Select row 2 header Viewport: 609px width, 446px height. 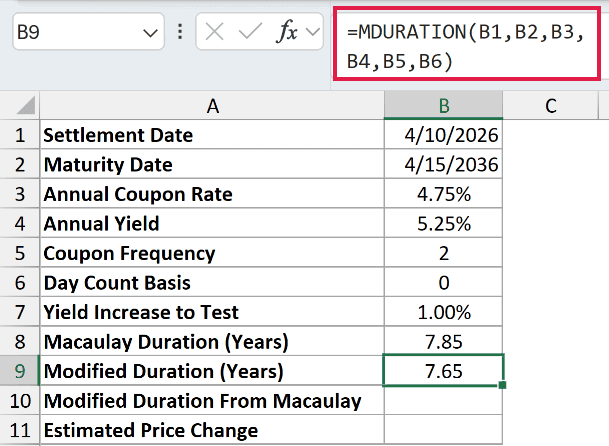pyautogui.click(x=20, y=164)
